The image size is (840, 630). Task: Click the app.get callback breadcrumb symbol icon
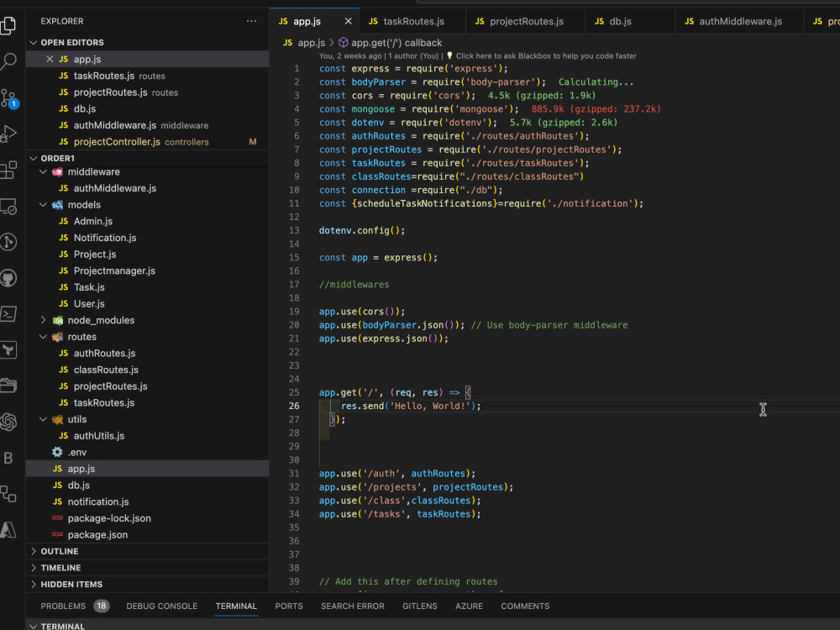tap(344, 43)
